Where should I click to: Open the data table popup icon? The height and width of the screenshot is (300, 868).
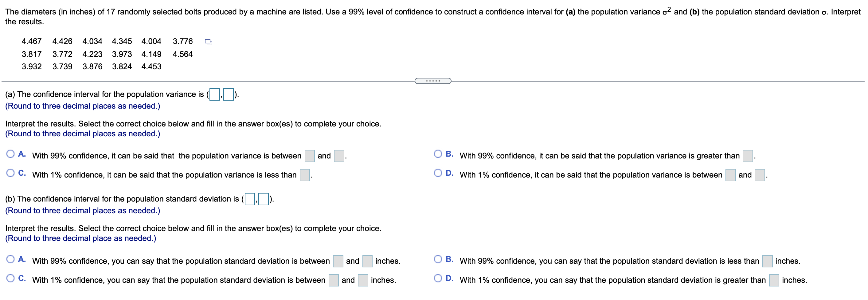click(x=209, y=42)
